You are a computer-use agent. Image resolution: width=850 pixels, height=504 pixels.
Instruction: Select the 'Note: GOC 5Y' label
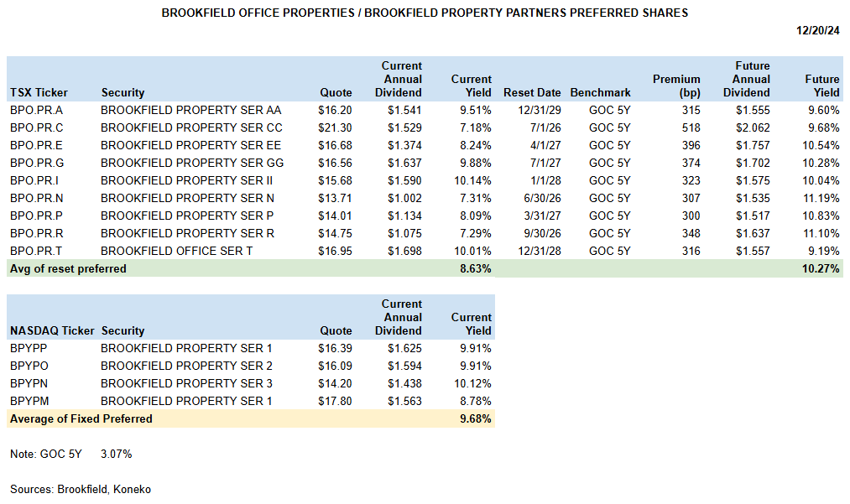45,455
